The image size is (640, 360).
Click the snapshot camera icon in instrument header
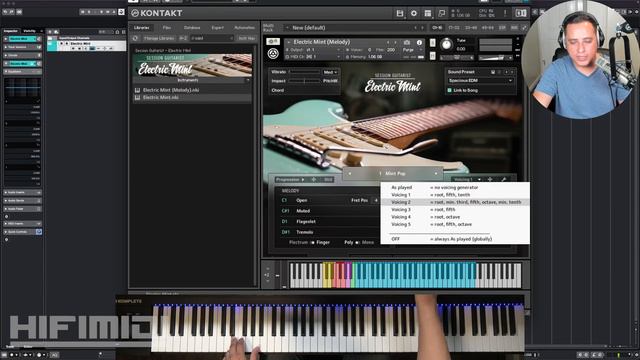(407, 42)
